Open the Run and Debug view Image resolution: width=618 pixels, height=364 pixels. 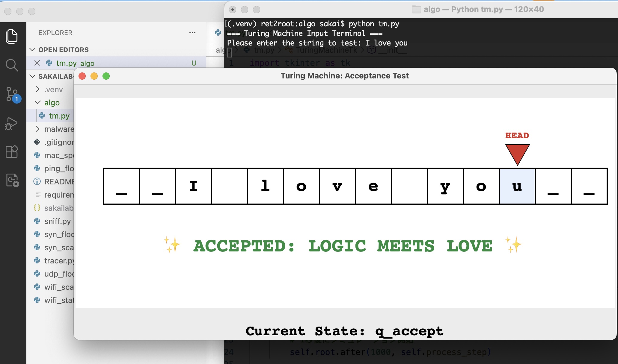(12, 123)
